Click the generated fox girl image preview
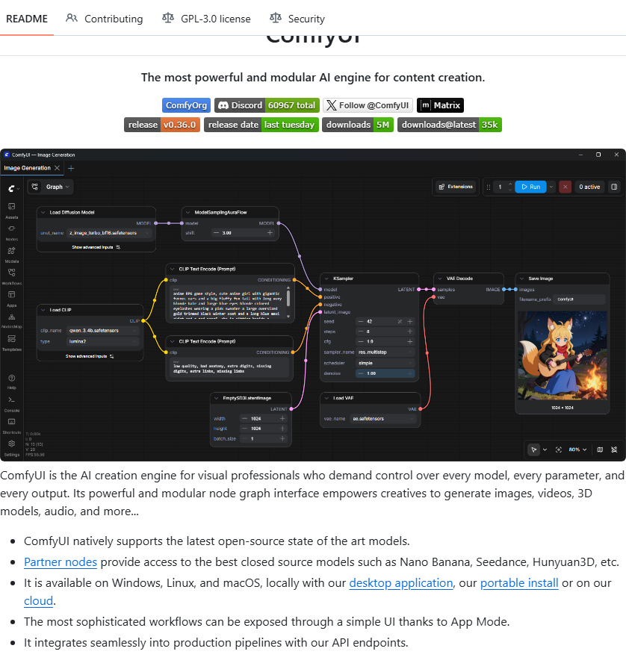Viewport: 626px width, 672px height. coord(562,355)
